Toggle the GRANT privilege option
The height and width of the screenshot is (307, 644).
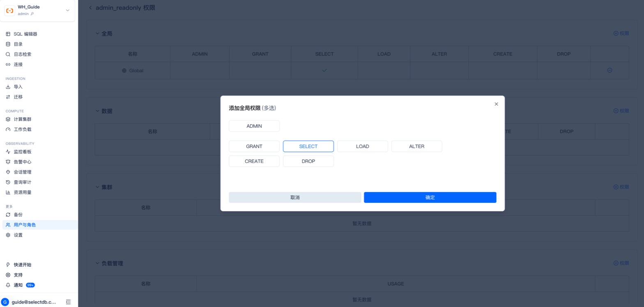254,147
